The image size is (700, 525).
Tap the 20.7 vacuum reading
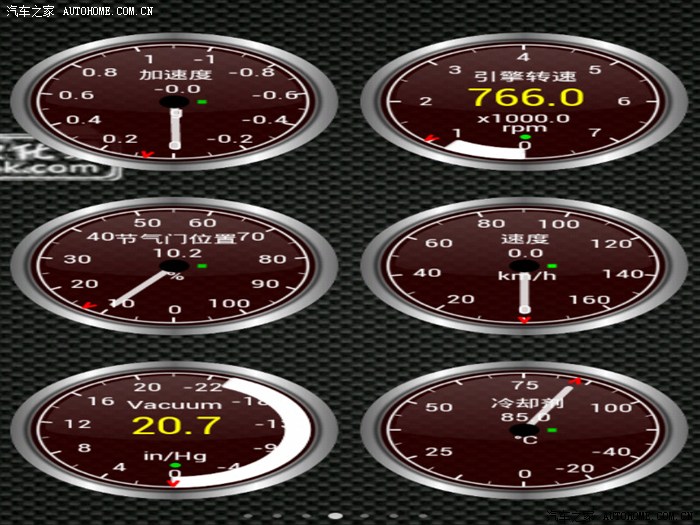tap(176, 426)
